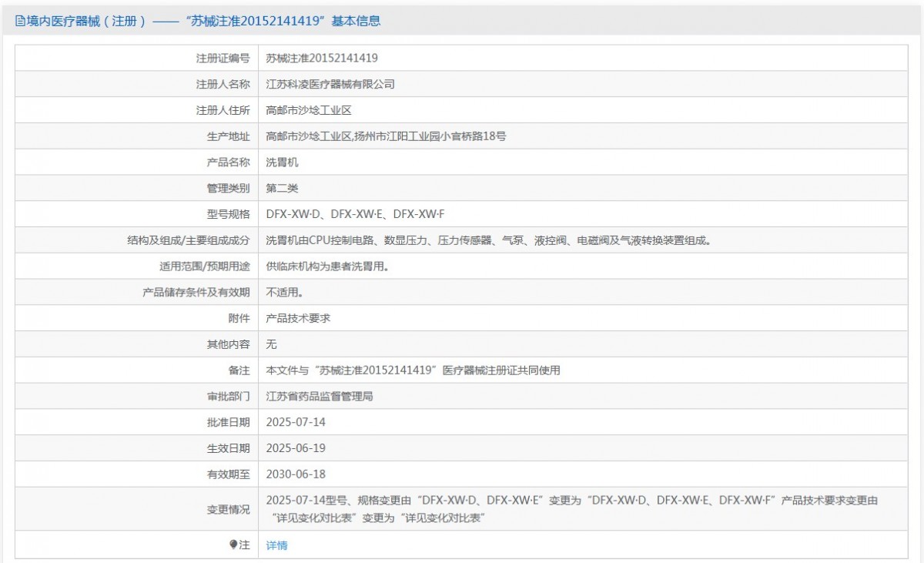Select the product name 洗胃机

click(x=282, y=163)
